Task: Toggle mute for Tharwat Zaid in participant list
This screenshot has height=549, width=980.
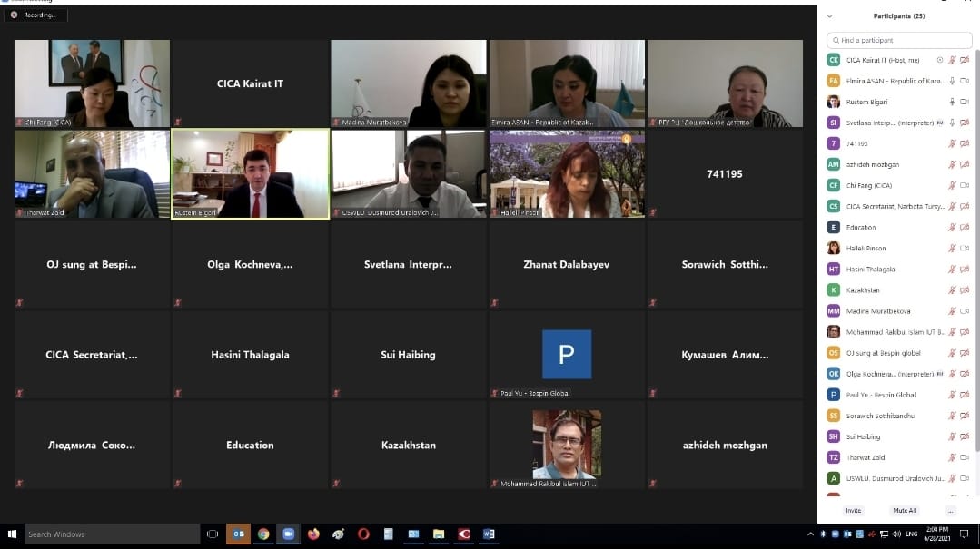Action: 952,457
